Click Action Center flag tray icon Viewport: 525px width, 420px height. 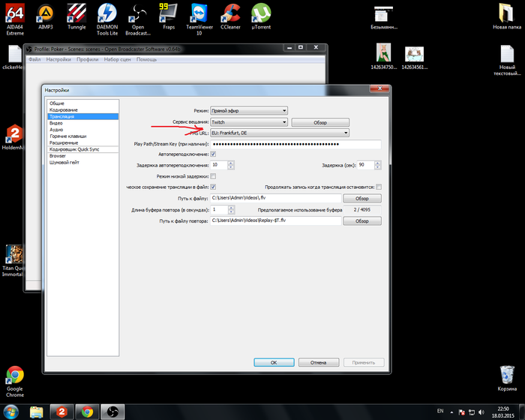click(461, 412)
